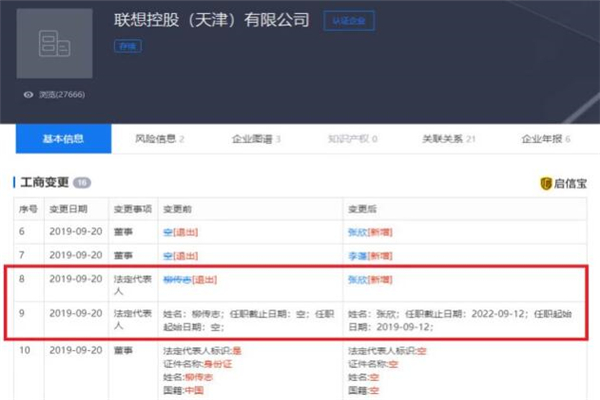Screen dimensions: 600x400
Task: Click the 启信宝 shield logo icon
Action: pyautogui.click(x=546, y=183)
